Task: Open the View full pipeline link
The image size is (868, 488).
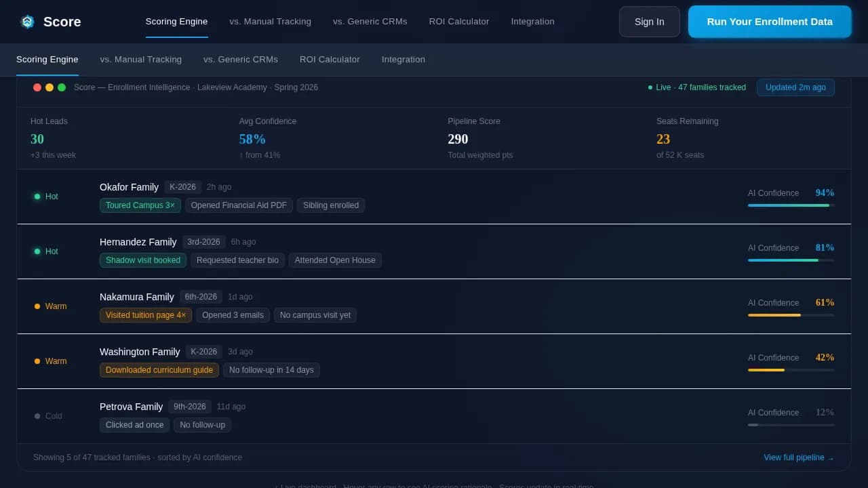Action: (x=798, y=457)
